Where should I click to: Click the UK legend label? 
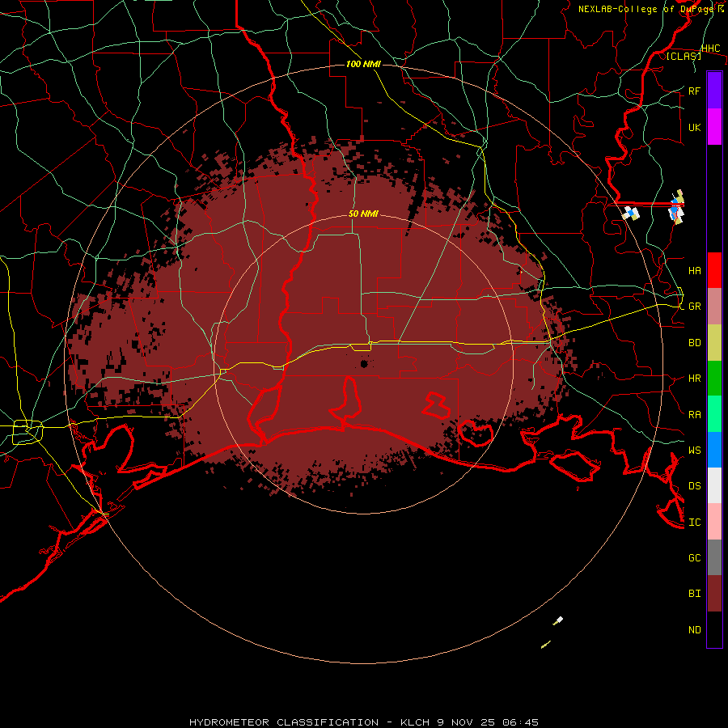(x=694, y=127)
